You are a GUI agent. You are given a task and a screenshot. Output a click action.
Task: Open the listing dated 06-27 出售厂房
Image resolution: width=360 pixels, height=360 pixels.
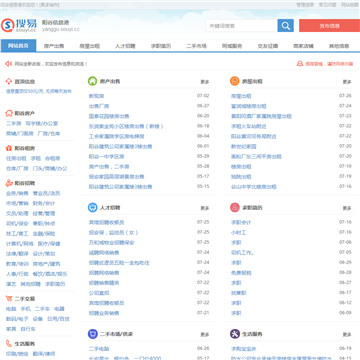[99, 106]
